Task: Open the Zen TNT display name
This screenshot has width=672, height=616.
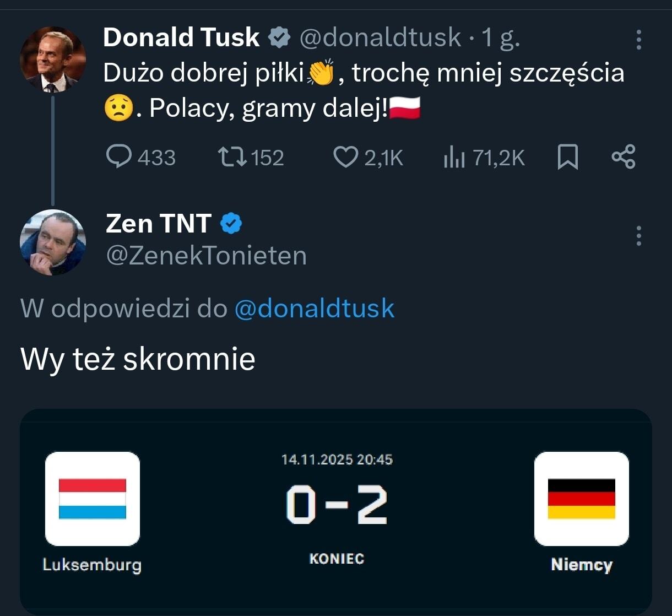Action: [x=159, y=224]
